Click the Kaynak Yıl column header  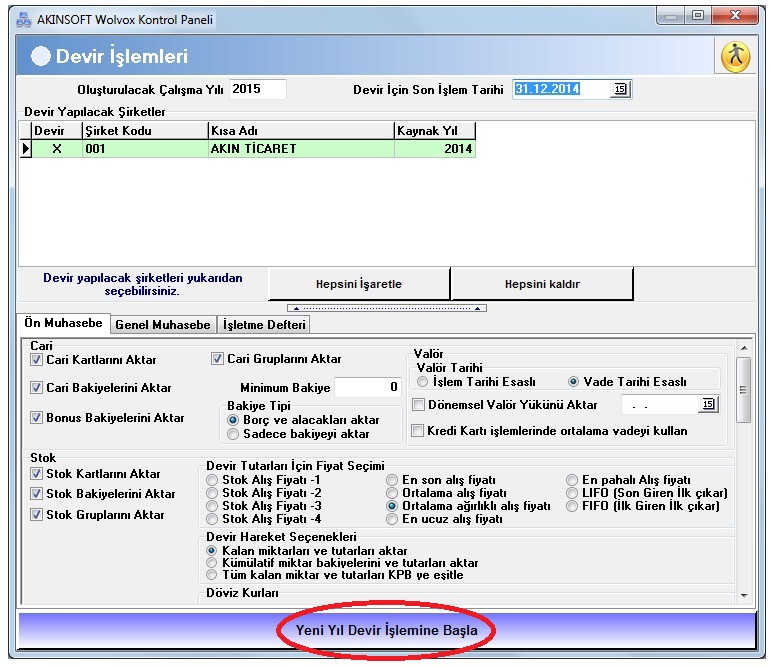point(435,131)
